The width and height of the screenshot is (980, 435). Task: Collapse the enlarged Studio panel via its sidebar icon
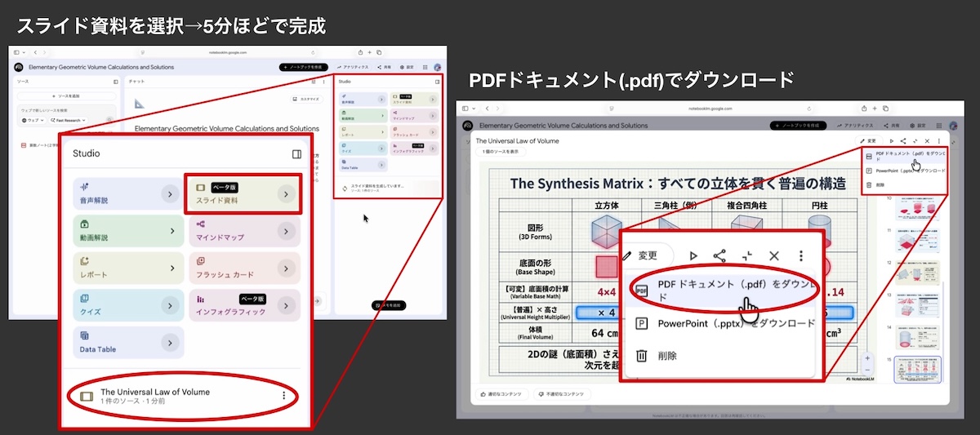pos(296,154)
